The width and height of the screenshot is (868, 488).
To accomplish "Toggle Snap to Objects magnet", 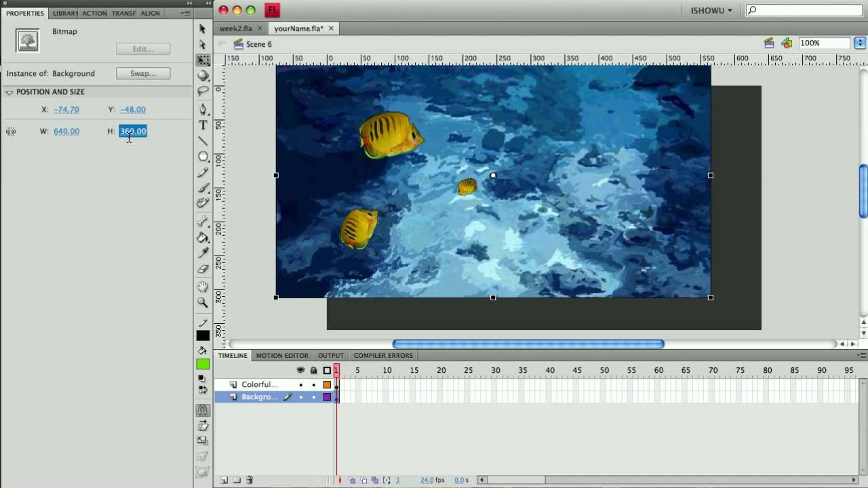I will pyautogui.click(x=203, y=410).
